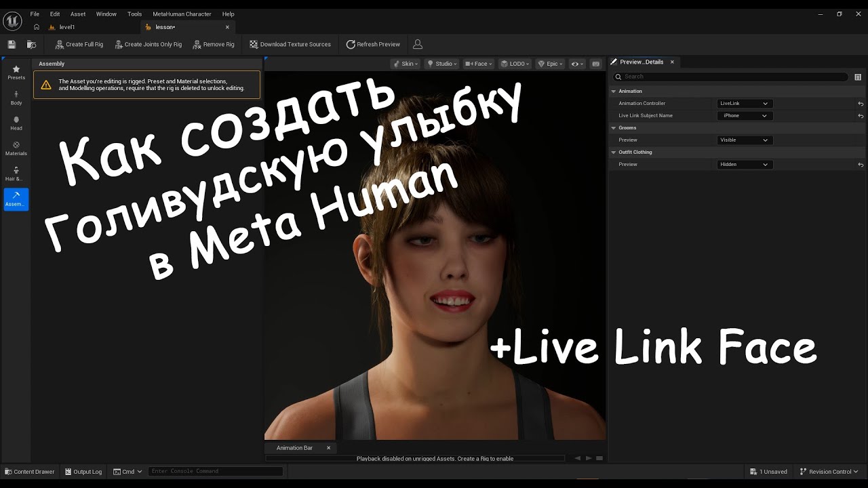Close the lesson tab
The width and height of the screenshot is (868, 488).
pos(227,27)
